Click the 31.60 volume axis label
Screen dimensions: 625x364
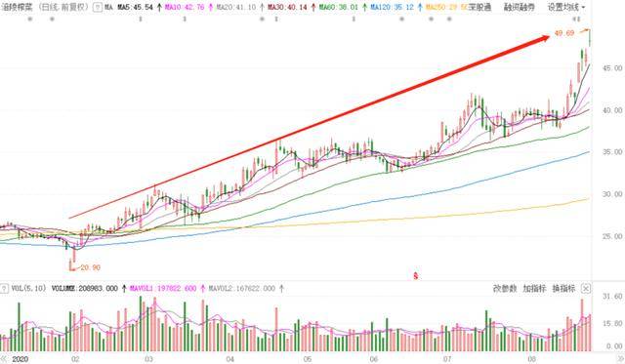pyautogui.click(x=612, y=297)
